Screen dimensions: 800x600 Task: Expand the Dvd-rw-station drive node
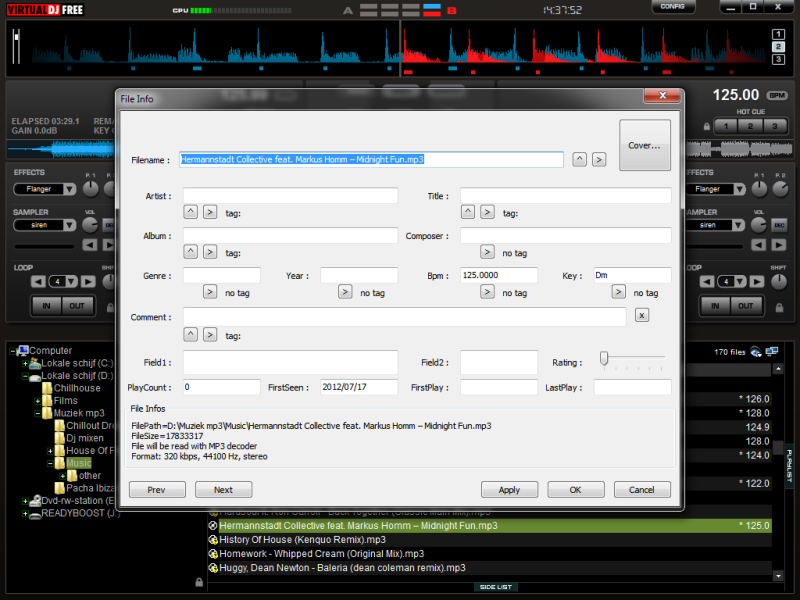tap(24, 501)
